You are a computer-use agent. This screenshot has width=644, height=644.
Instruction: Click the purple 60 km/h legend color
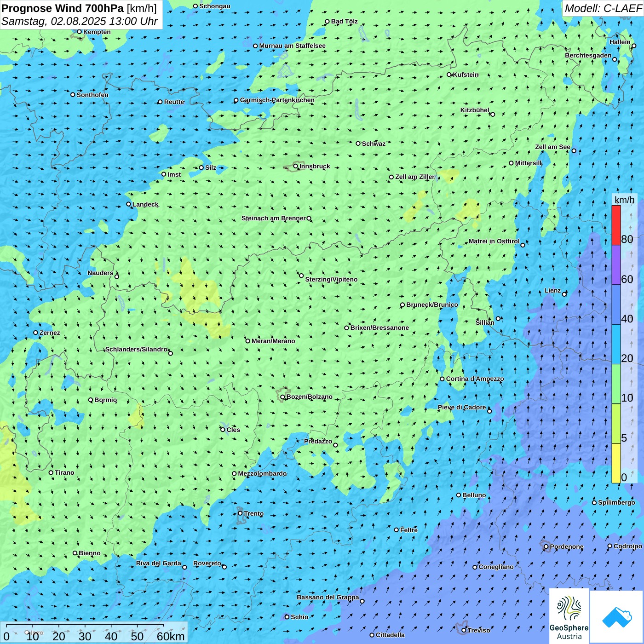(616, 265)
